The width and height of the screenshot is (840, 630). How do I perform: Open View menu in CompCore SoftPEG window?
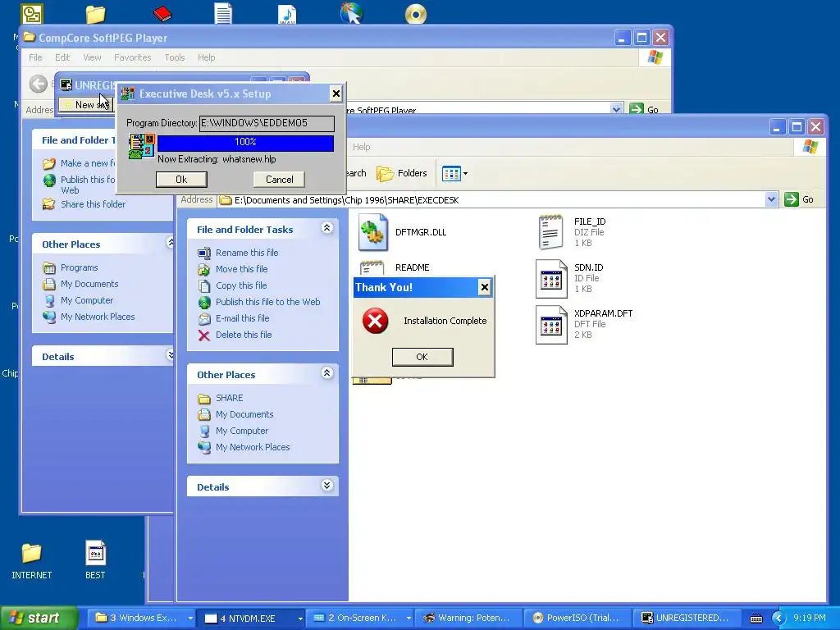point(92,57)
